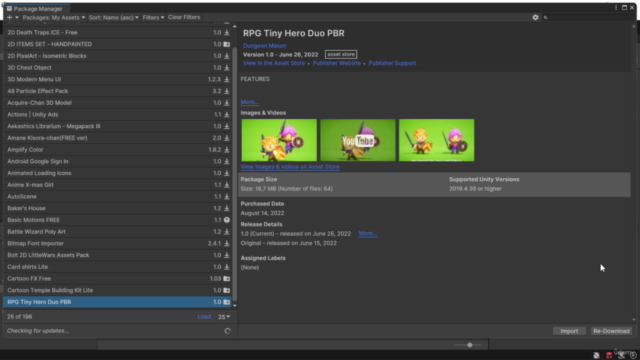Click download icon for Bolt 2D LittleWars Assets Pack

(x=227, y=255)
